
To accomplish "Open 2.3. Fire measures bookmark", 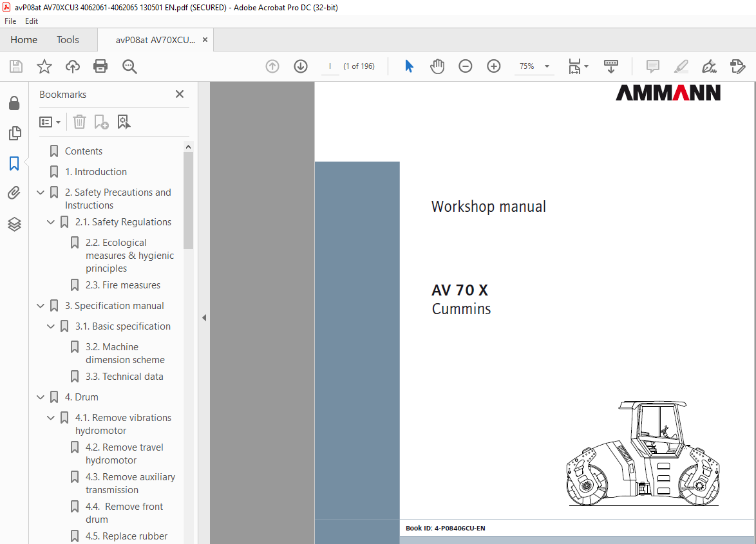I will click(x=123, y=285).
